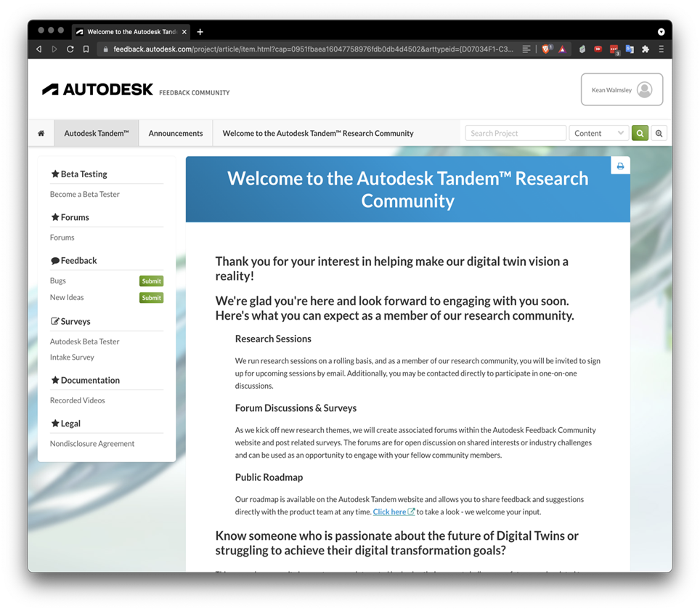Open advanced search with the zoom-plus icon
700x611 pixels.
click(x=659, y=134)
